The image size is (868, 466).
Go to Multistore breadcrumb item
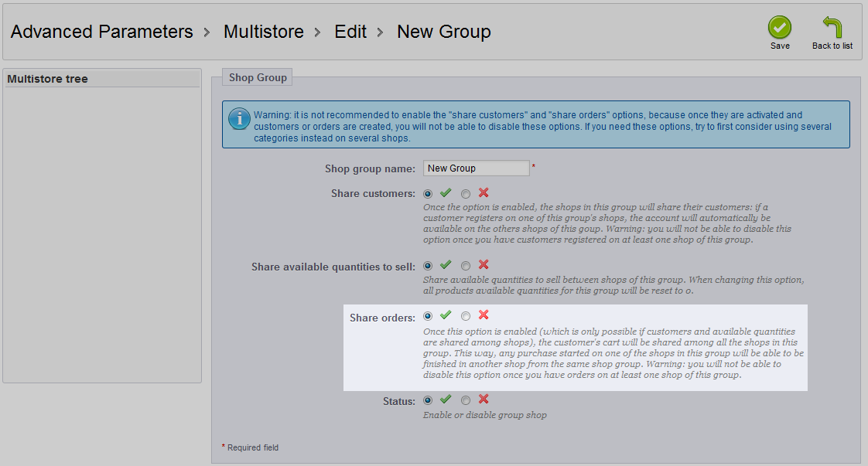[264, 32]
